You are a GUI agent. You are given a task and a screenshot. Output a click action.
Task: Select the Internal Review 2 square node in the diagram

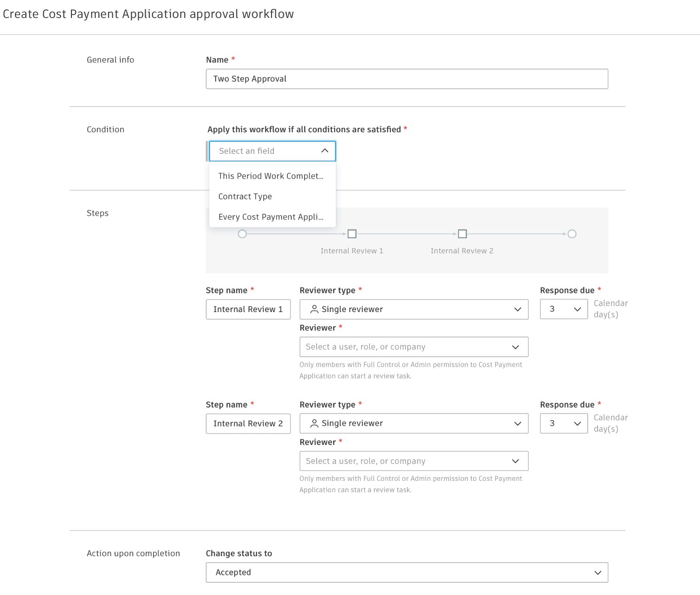tap(462, 234)
